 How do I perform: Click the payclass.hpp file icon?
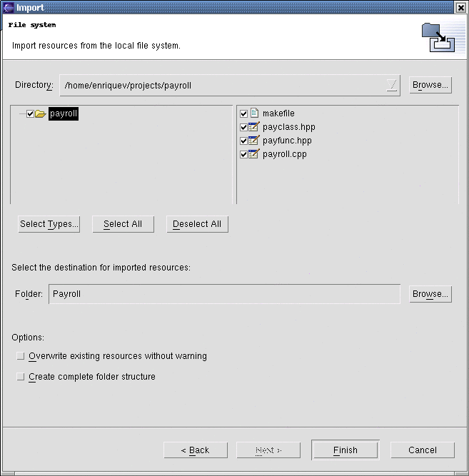pos(253,127)
